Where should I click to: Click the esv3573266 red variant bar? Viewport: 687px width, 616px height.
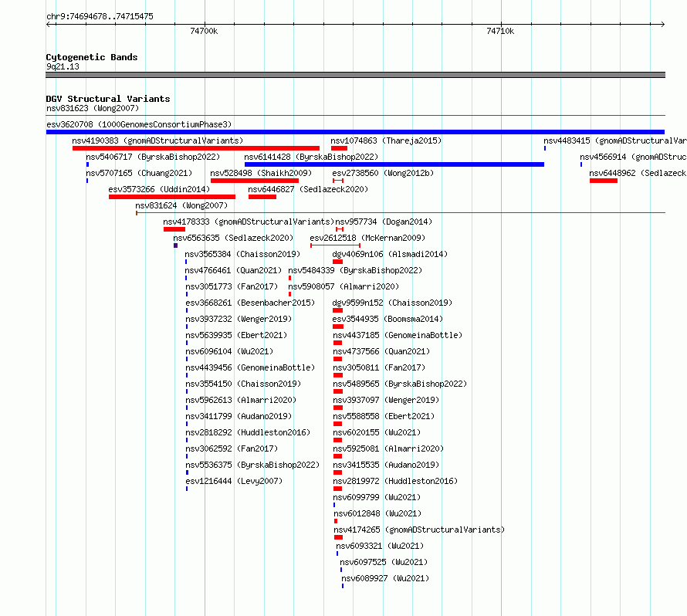pos(172,197)
